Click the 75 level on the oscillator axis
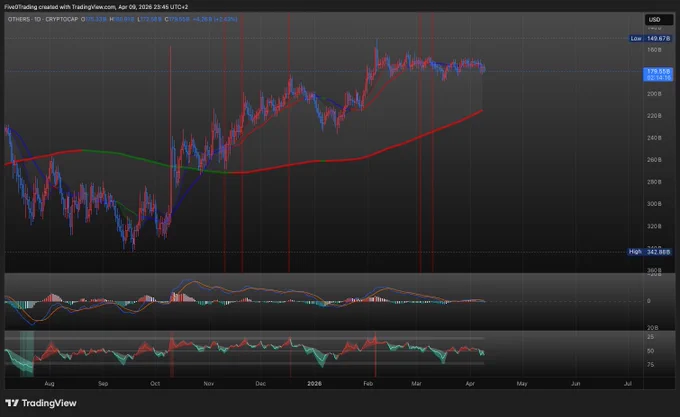The height and width of the screenshot is (417, 680). (651, 365)
